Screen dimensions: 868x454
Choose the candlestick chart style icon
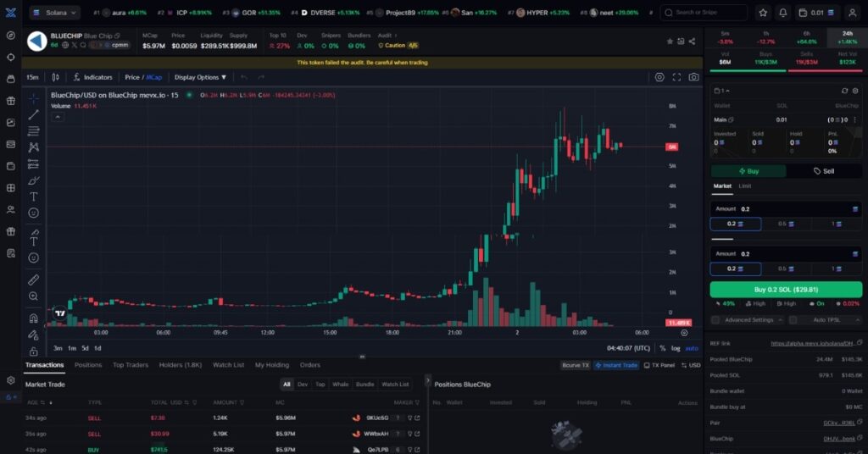pyautogui.click(x=55, y=77)
